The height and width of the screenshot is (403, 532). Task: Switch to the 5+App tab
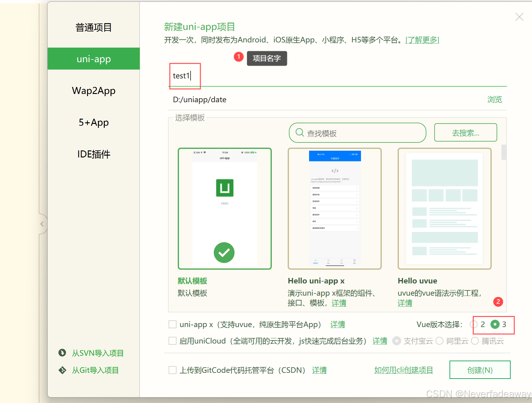click(x=94, y=122)
